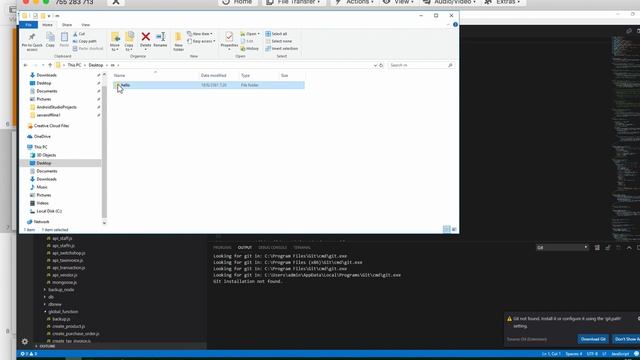Image resolution: width=640 pixels, height=360 pixels.
Task: Click the address bar refresh icon
Action: (x=381, y=65)
